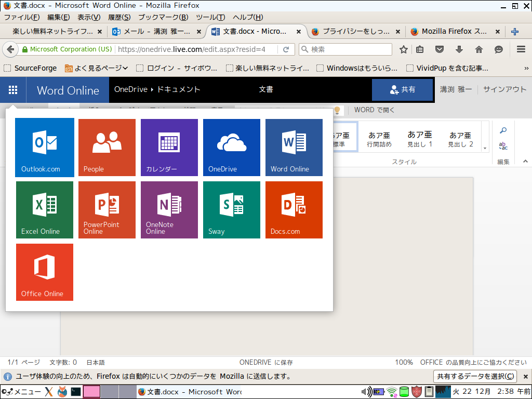Show more bookmarks with the chevron
532x399 pixels.
click(526, 68)
